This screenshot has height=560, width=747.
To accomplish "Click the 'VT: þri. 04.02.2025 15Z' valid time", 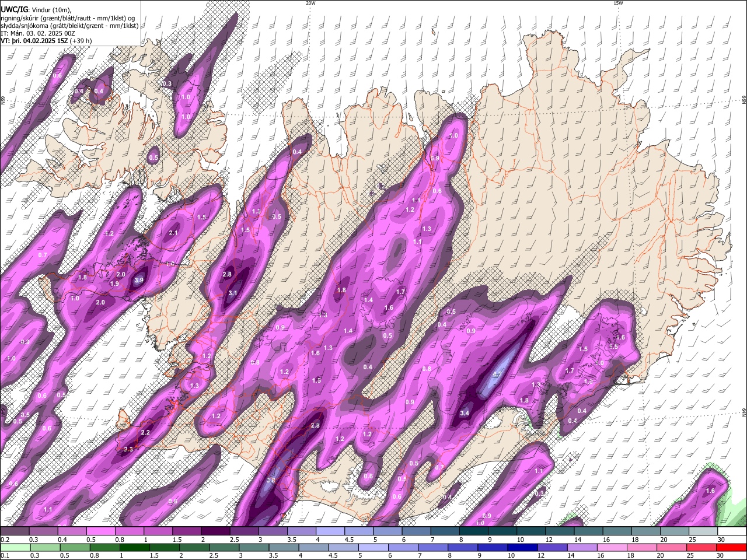I will coord(34,41).
